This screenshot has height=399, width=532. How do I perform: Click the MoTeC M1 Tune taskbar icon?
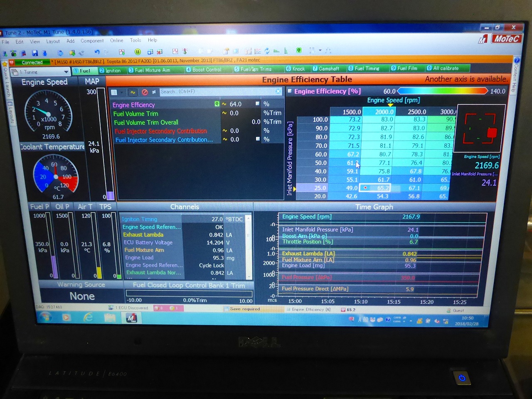pos(131,318)
